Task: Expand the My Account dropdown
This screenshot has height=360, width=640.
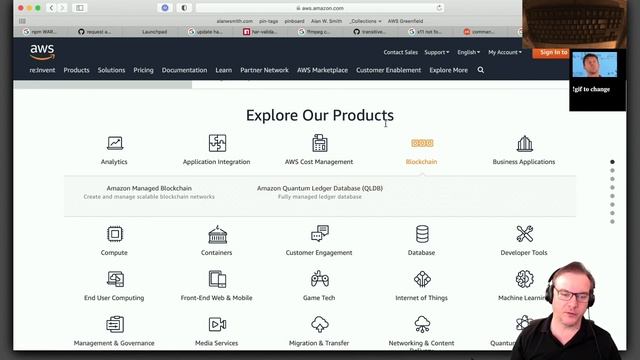Action: [x=504, y=52]
